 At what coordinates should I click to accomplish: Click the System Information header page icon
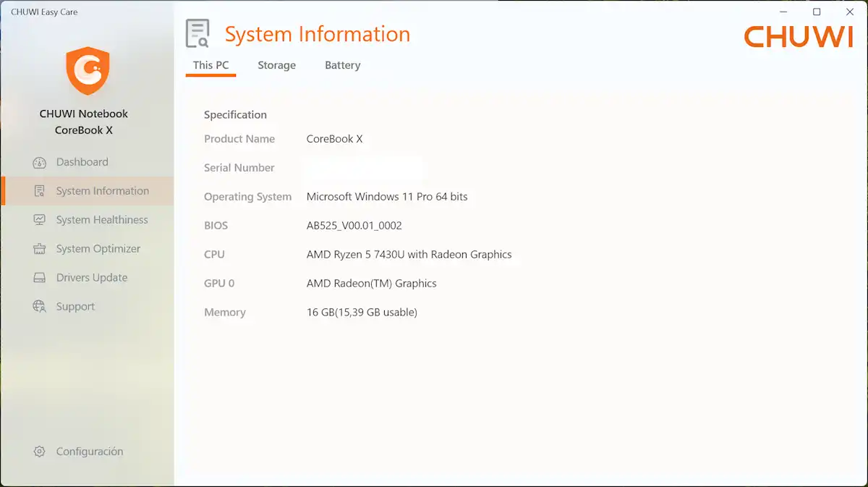[x=197, y=34]
